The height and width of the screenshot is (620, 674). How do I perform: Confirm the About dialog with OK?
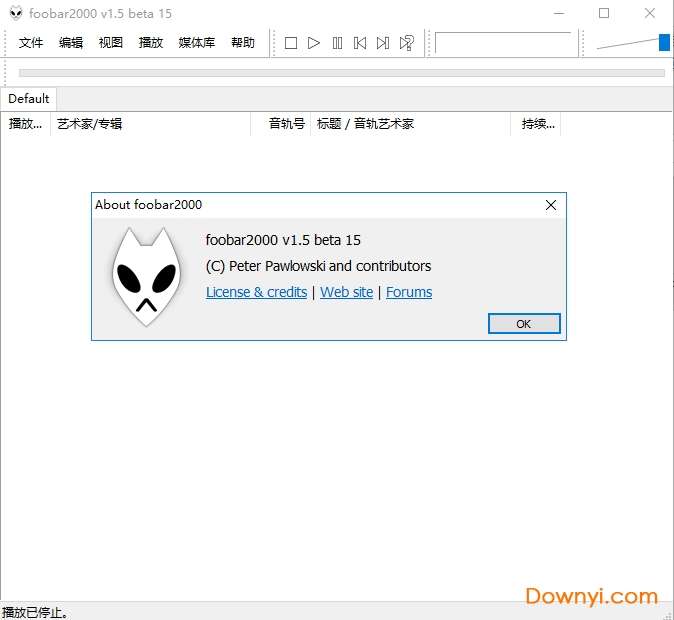coord(524,324)
